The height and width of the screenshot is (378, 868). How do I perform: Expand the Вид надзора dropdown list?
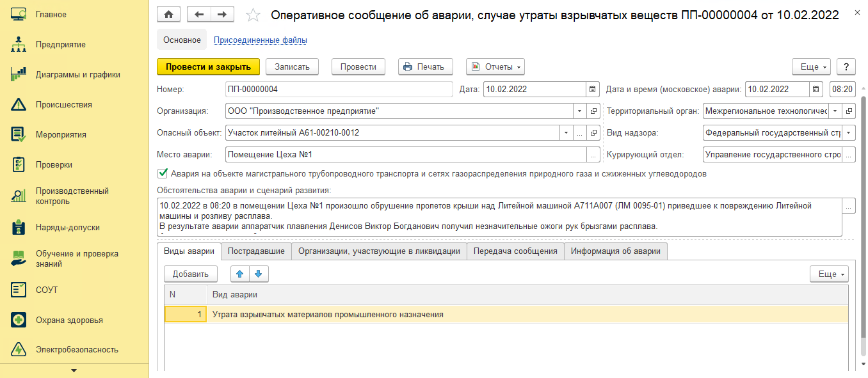[x=849, y=132]
